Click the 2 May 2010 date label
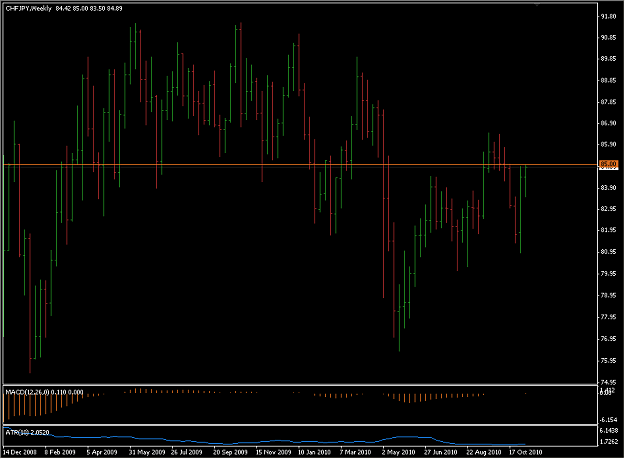625x459 pixels. coord(398,452)
